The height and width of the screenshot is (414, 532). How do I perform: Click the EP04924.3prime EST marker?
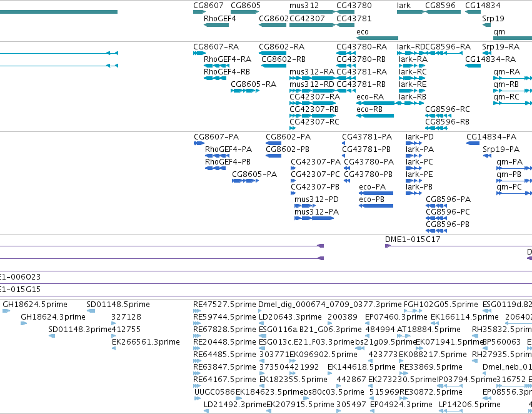pyautogui.click(x=372, y=411)
